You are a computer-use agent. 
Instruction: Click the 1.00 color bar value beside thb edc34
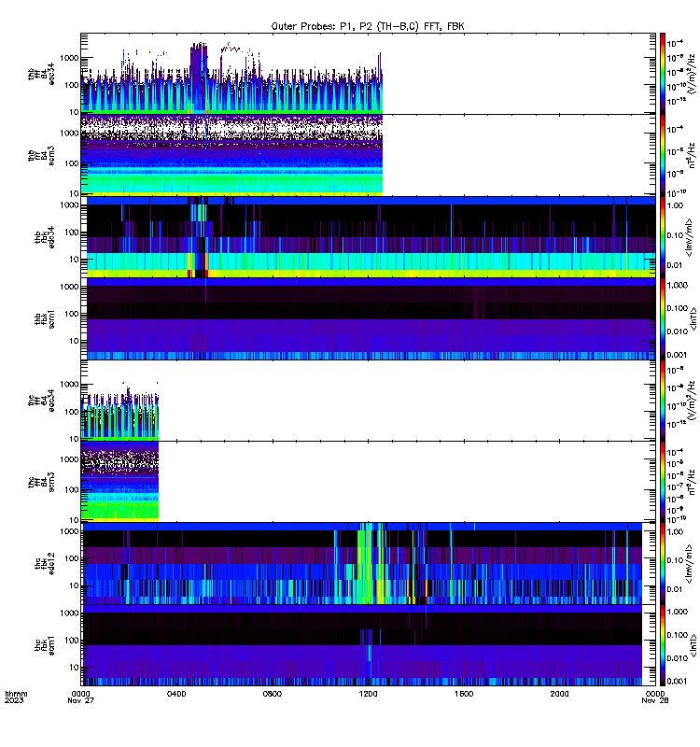(x=676, y=205)
